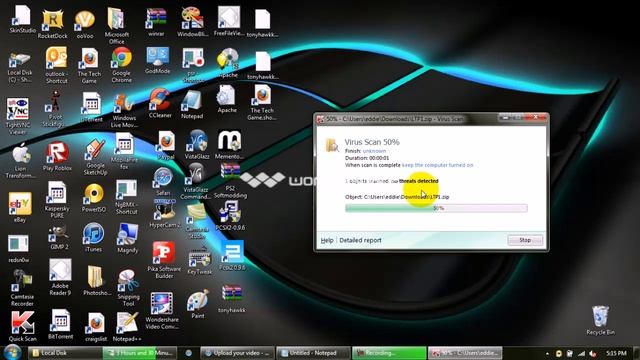Launch HyperCam 2 from the desktop
Screen dimensions: 640x360
point(164,214)
